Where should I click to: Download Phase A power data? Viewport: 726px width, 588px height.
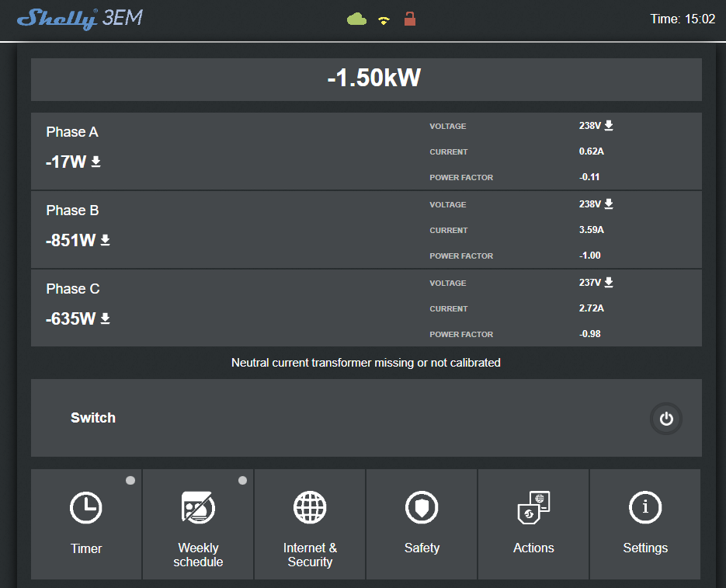96,162
